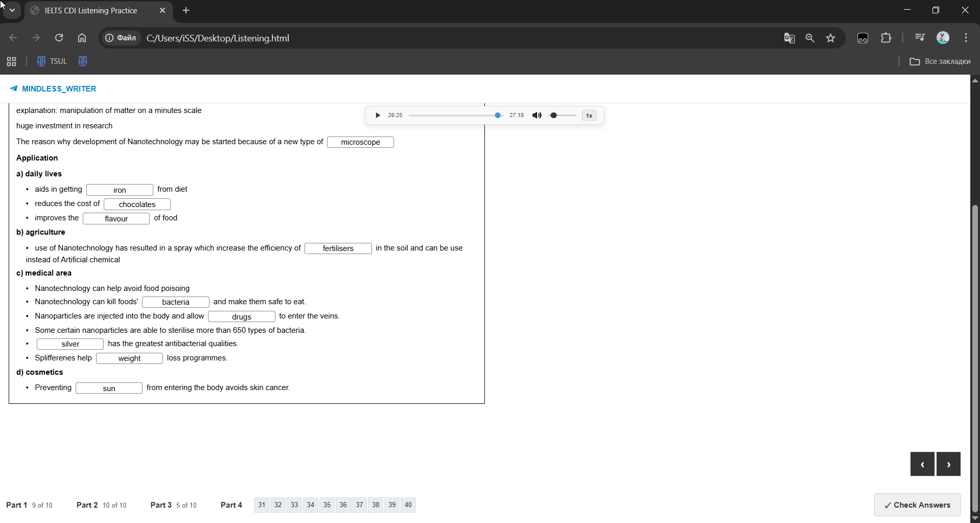Go back to the previous page
The image size is (980, 523).
(13, 38)
